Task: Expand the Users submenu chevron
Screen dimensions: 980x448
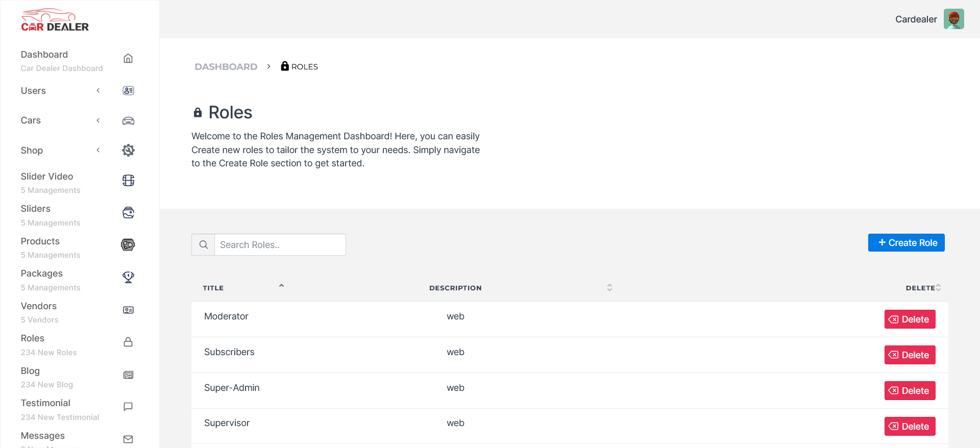Action: (x=98, y=91)
